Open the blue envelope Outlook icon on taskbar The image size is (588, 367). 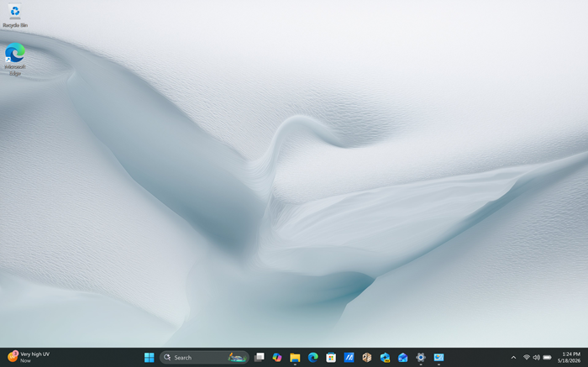click(402, 357)
